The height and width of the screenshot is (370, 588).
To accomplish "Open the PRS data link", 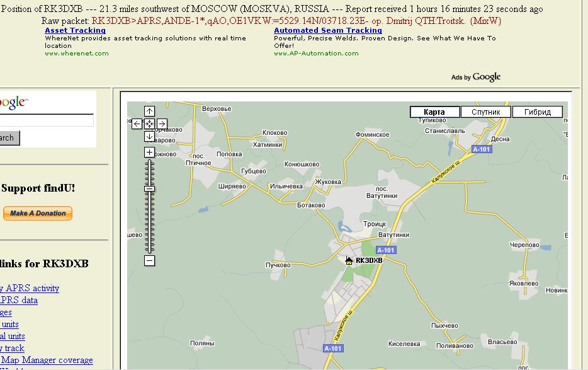I will [19, 300].
